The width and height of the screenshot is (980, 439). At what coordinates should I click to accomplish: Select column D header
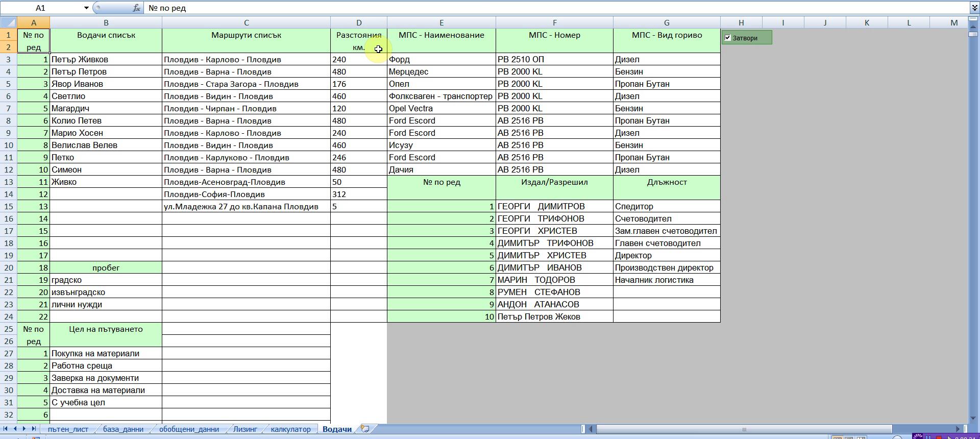(x=359, y=22)
